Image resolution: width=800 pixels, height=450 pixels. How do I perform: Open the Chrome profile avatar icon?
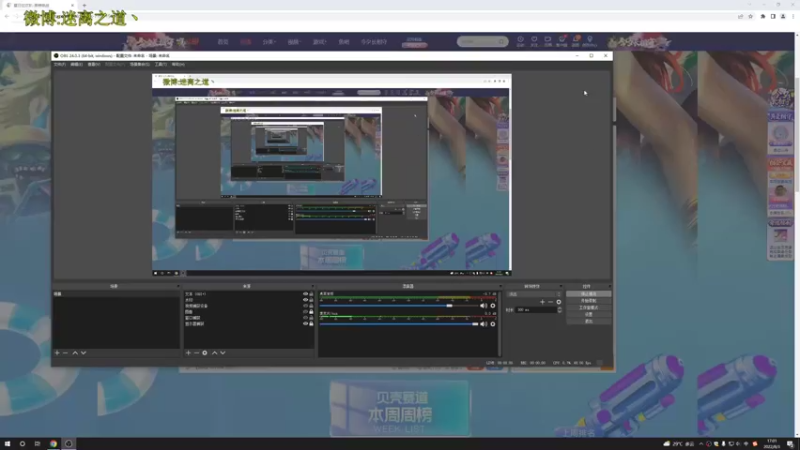[783, 16]
